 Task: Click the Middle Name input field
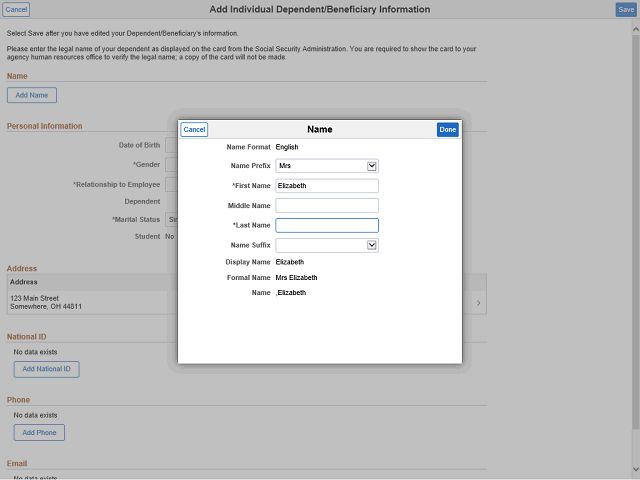pos(327,205)
